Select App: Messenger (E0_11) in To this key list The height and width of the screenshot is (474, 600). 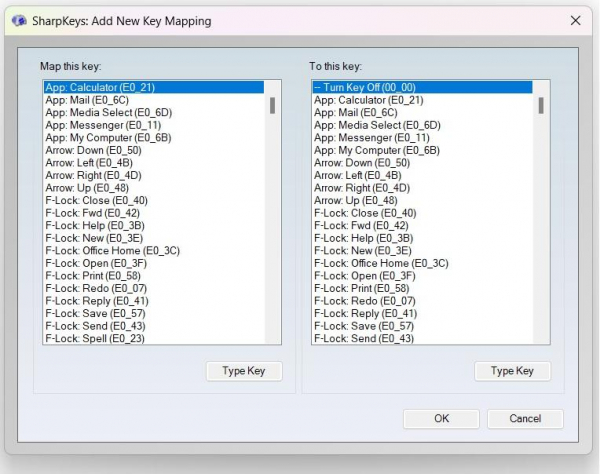422,138
